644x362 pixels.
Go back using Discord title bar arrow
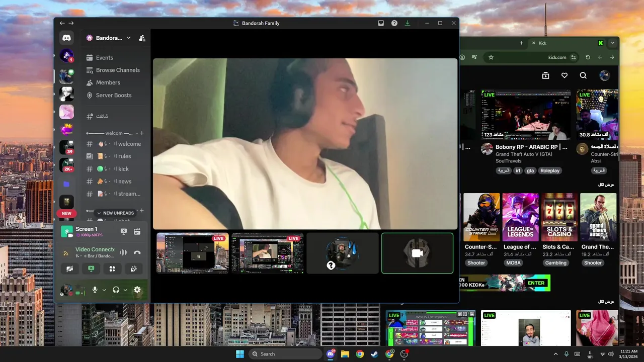[x=62, y=23]
